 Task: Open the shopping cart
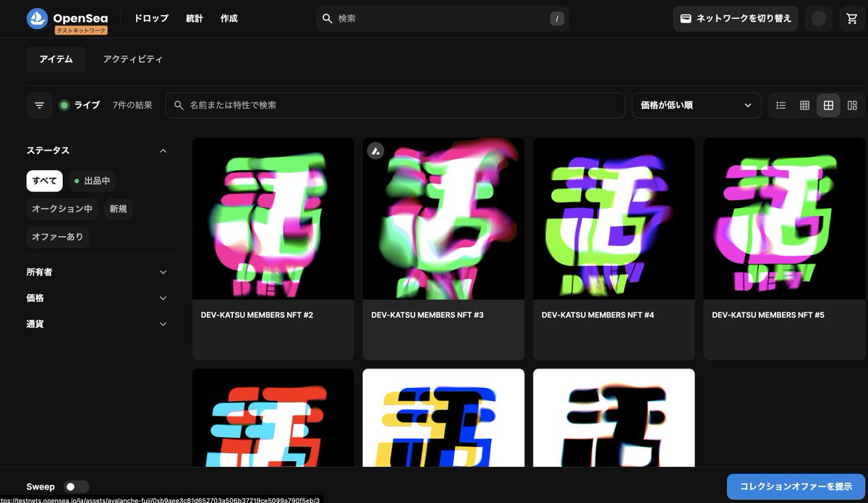point(852,19)
